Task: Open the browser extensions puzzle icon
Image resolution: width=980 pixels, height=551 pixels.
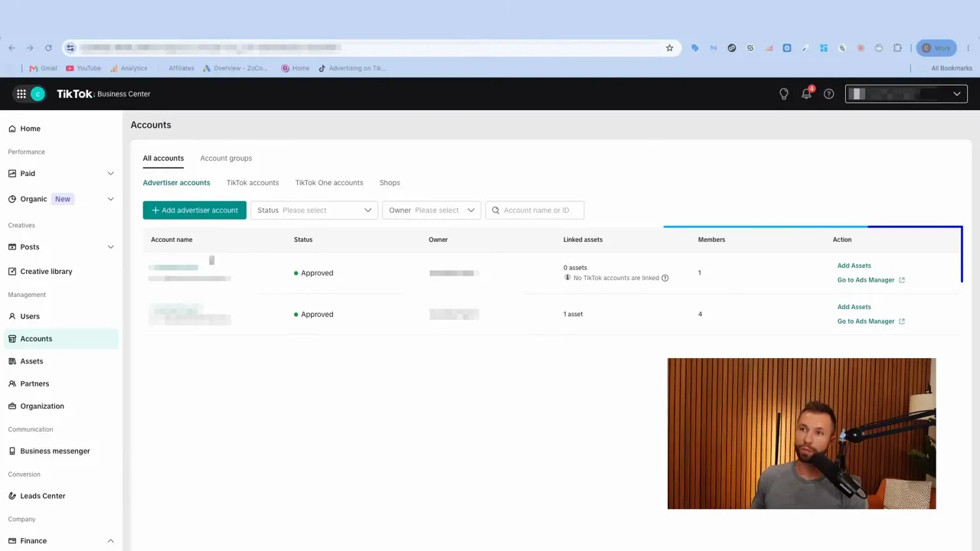Action: tap(897, 48)
